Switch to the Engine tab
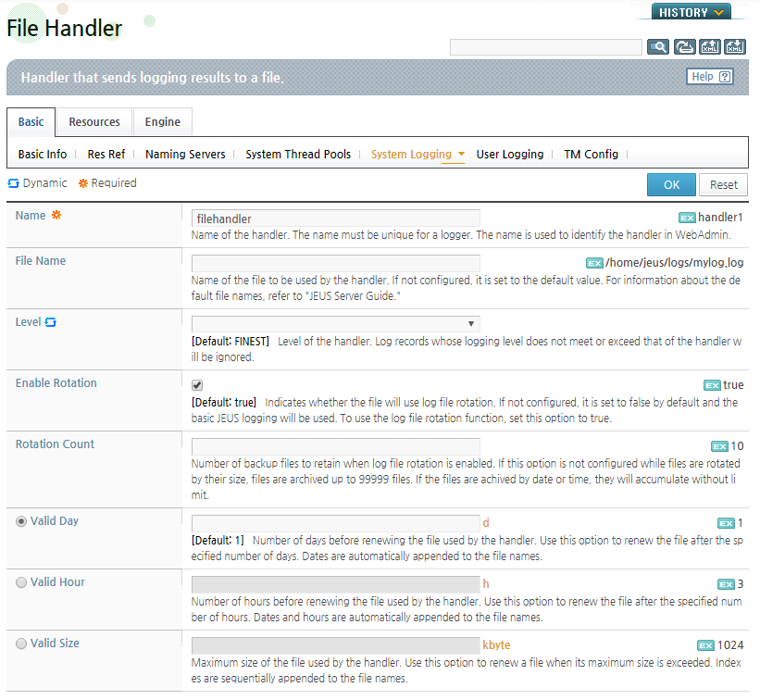760x700 pixels. 162,122
